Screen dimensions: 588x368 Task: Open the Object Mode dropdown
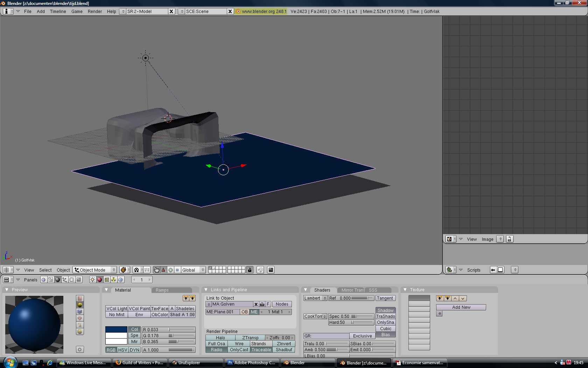(x=95, y=270)
